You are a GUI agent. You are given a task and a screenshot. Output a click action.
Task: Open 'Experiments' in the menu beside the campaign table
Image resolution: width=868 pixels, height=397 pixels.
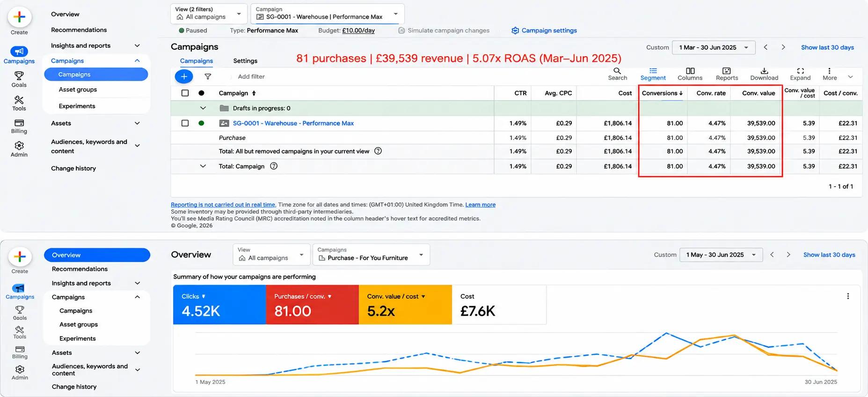[77, 106]
